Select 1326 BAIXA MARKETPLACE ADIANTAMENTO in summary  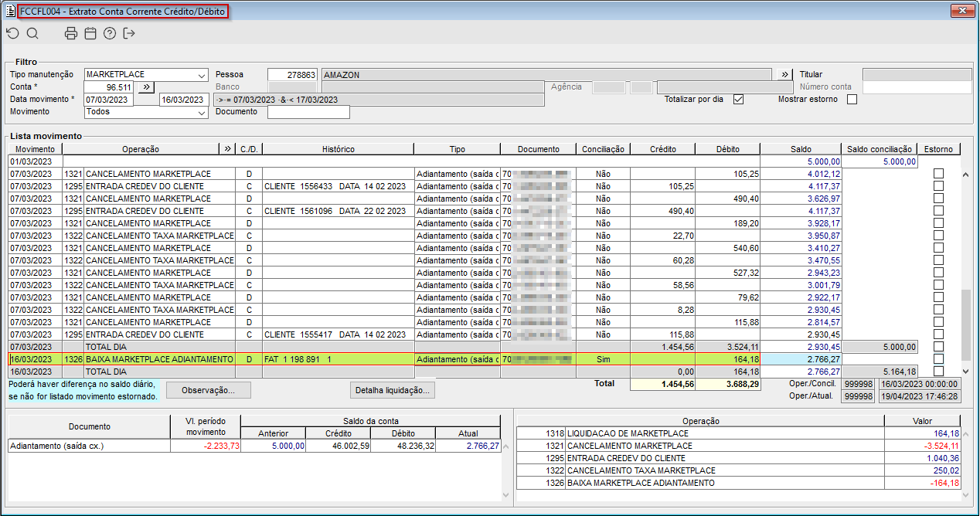pos(738,483)
